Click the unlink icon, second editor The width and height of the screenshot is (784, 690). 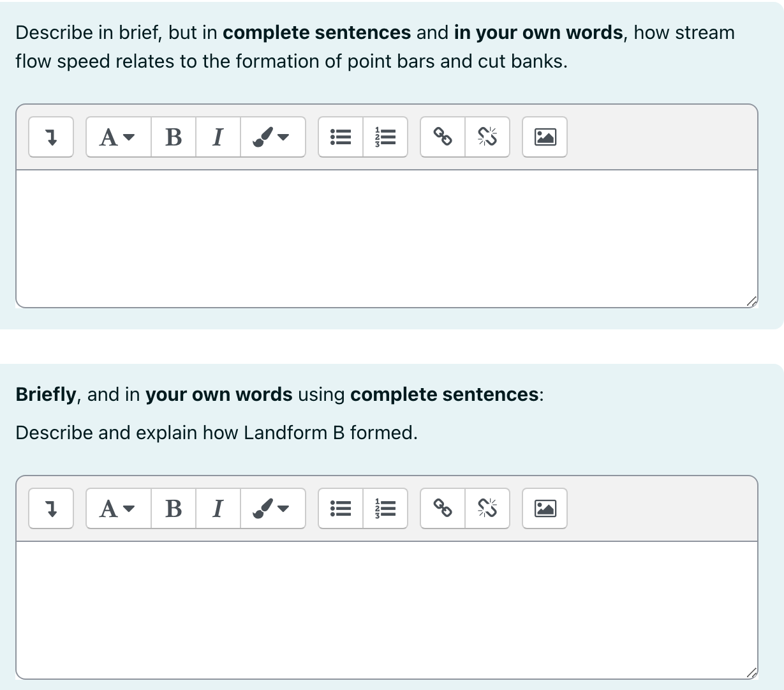click(x=487, y=508)
